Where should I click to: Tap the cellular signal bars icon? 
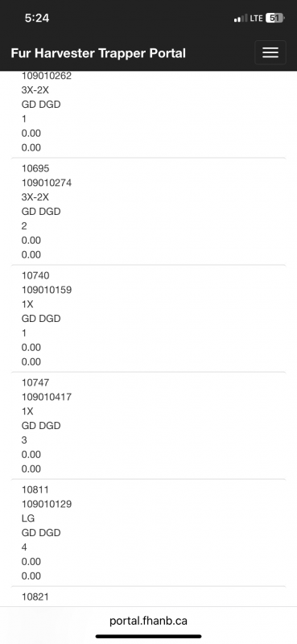[x=241, y=18]
